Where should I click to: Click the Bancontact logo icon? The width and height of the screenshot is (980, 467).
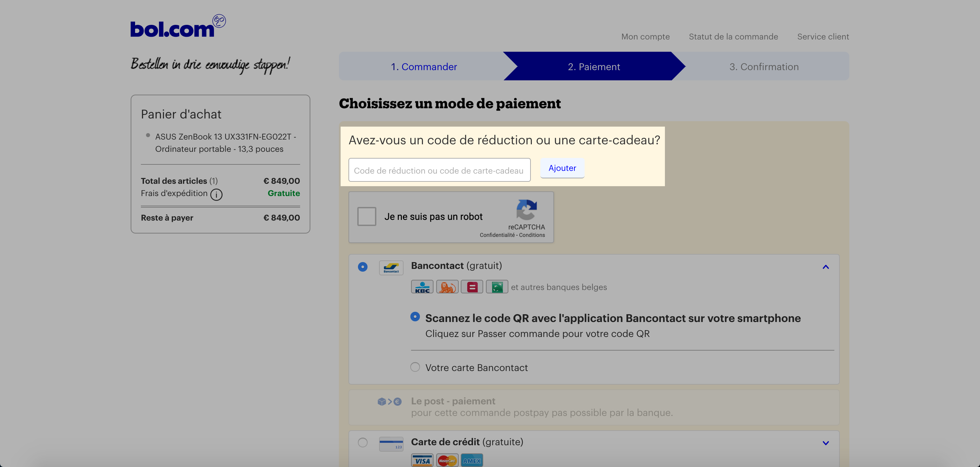pyautogui.click(x=391, y=268)
